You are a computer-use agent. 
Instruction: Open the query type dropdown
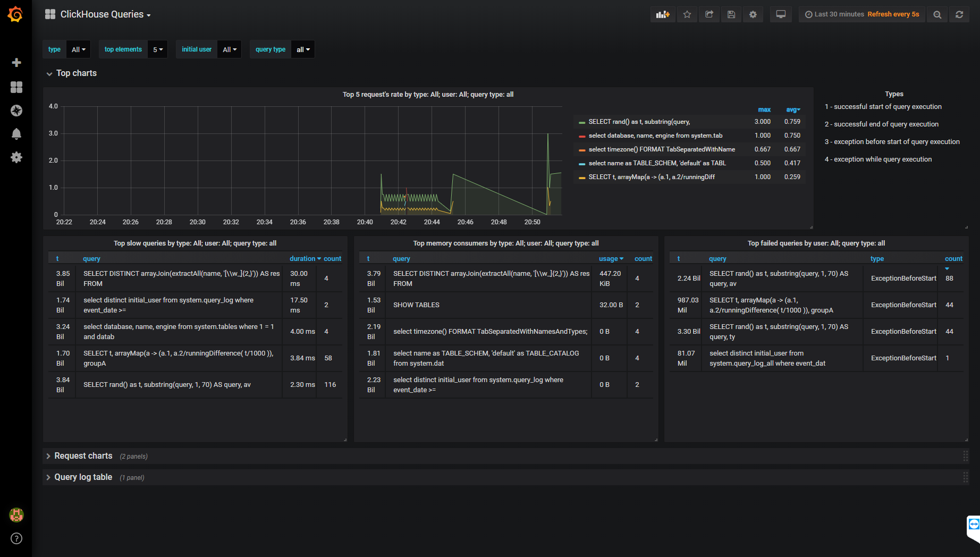pos(303,49)
